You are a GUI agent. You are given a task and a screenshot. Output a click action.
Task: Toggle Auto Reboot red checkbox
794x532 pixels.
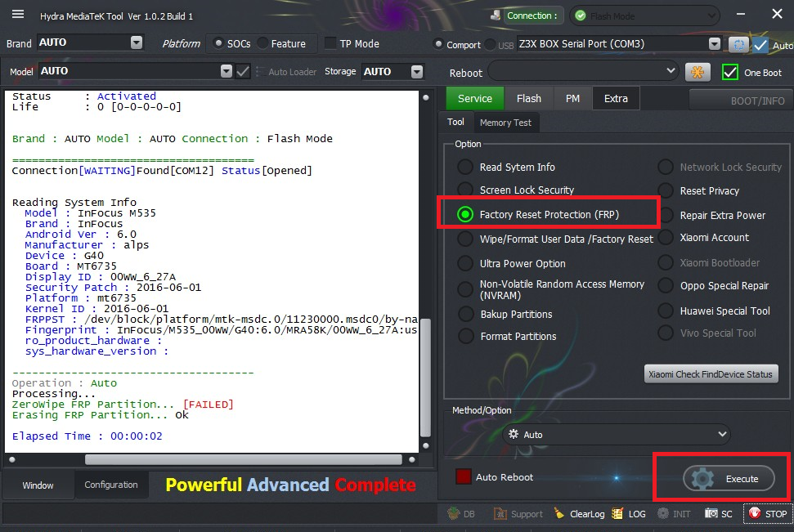click(x=464, y=476)
